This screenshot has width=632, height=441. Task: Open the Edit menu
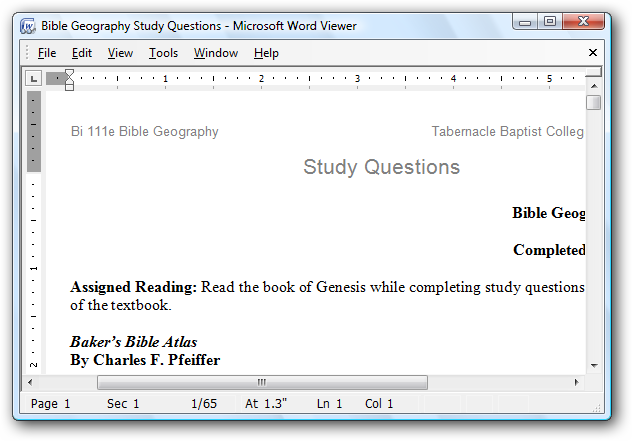pyautogui.click(x=82, y=53)
